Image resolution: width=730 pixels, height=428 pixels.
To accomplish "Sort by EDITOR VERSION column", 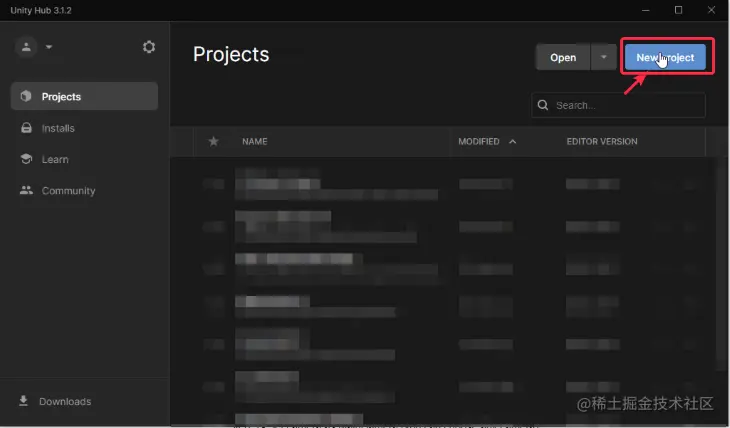I will click(x=602, y=142).
